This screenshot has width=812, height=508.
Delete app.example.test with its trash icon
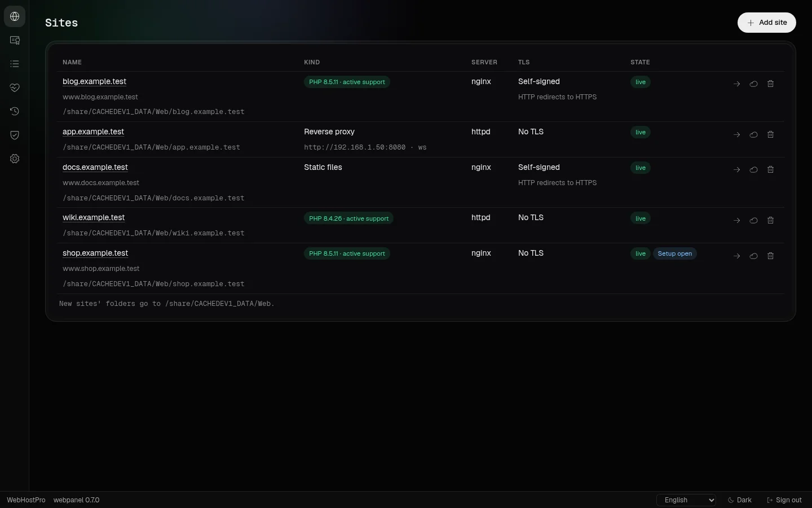click(770, 134)
